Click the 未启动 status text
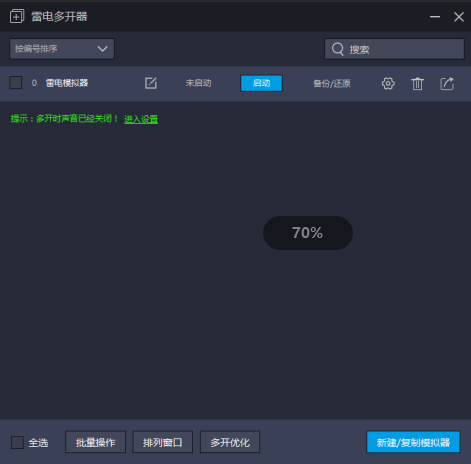The height and width of the screenshot is (464, 471). [198, 83]
